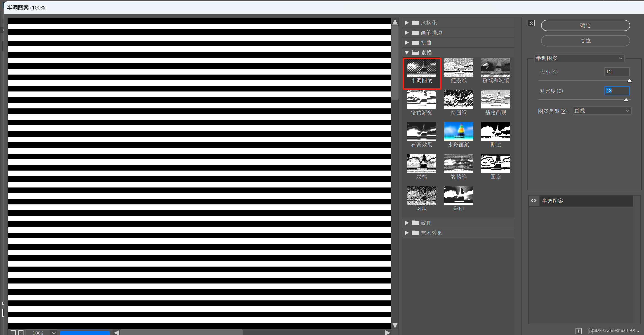Open the zoom percentage dropdown

point(54,333)
